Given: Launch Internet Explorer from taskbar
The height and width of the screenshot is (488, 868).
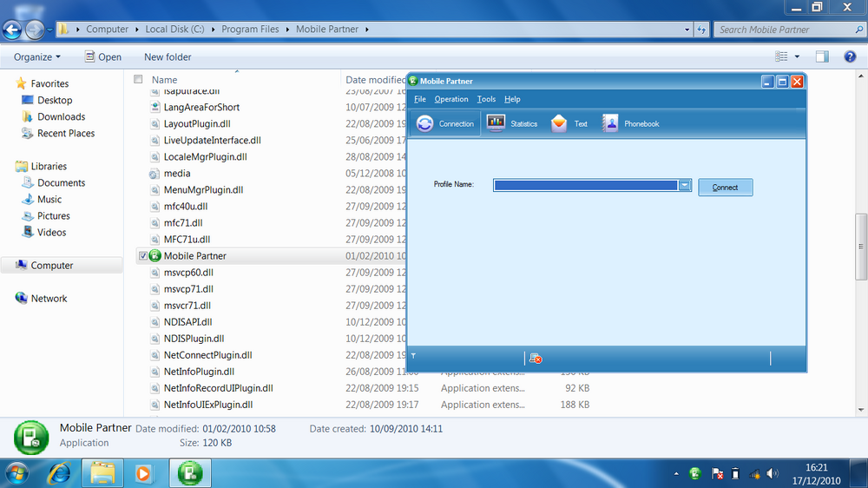Looking at the screenshot, I should (59, 473).
